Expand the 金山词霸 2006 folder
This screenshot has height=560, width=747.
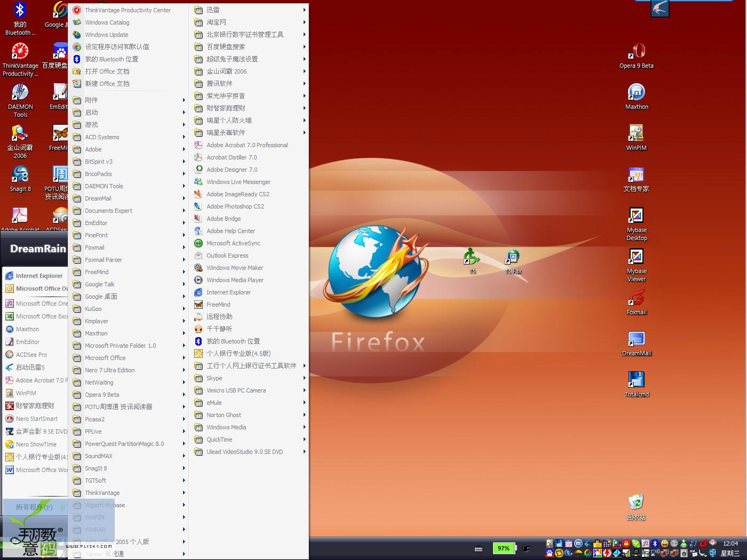coord(250,71)
